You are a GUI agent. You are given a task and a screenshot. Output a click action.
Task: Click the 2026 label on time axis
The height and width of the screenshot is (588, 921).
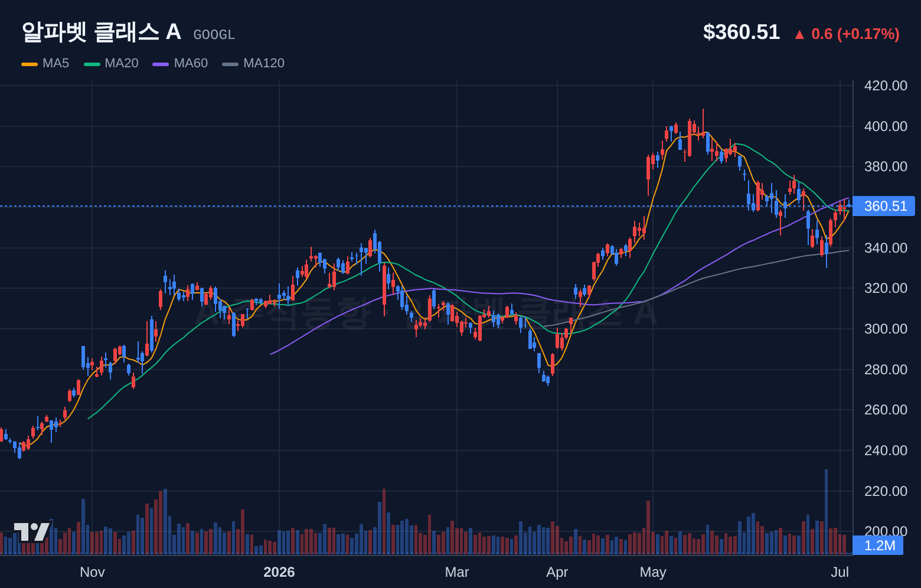pos(279,572)
